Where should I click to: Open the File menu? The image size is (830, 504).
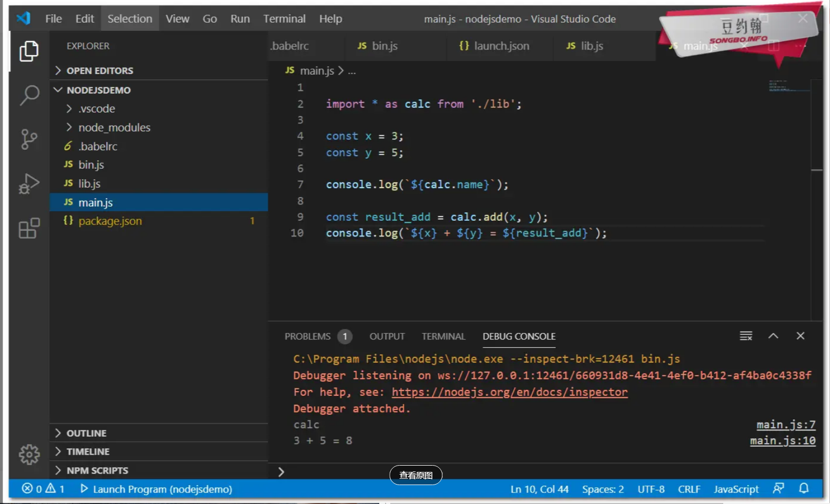[x=54, y=19]
